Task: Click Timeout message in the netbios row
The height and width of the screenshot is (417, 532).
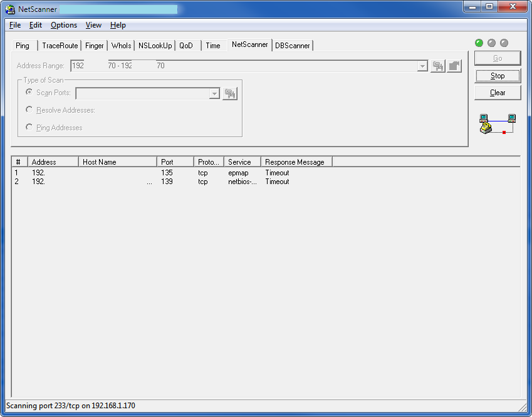Action: point(277,182)
